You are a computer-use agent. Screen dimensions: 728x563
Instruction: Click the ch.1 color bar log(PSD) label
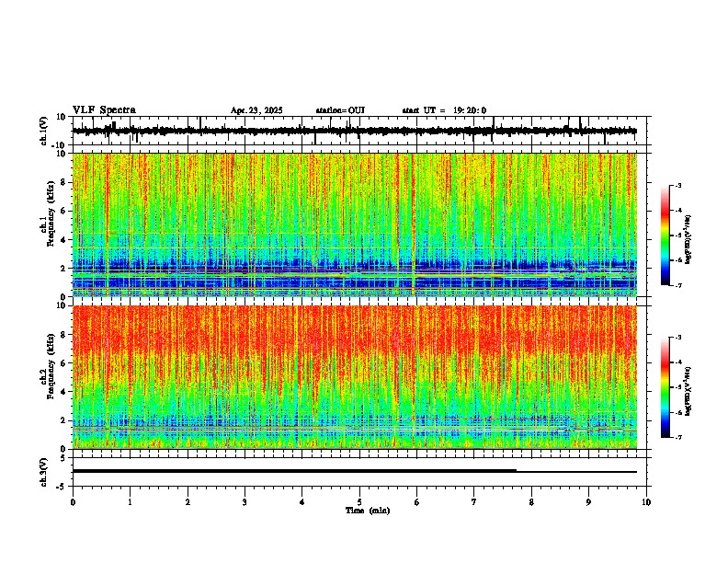tap(688, 240)
